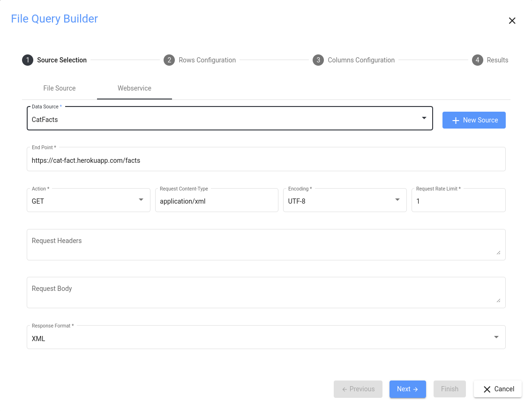Click the Request Rate Limit field
532x411 pixels.
tap(458, 201)
